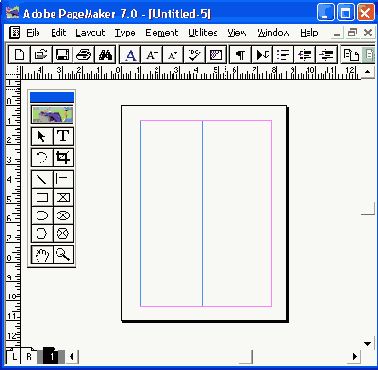Open the Help menu
Image resolution: width=378 pixels, height=370 pixels.
point(309,33)
